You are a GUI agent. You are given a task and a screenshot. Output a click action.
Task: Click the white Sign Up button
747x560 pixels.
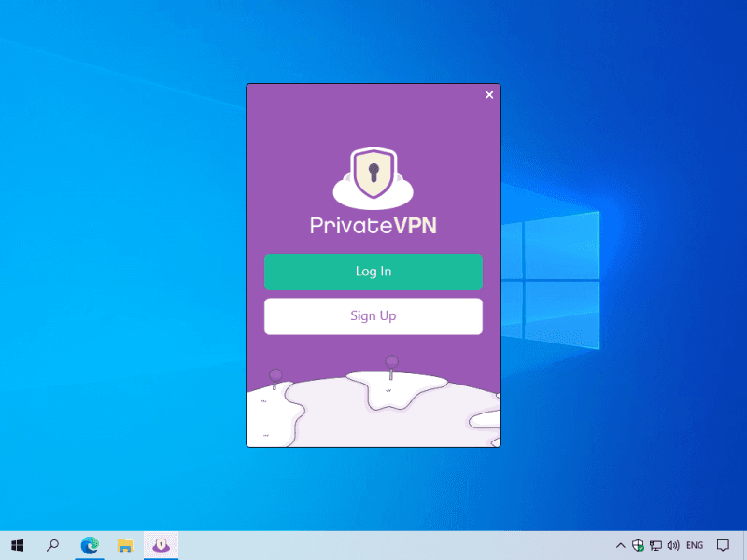[x=373, y=316]
